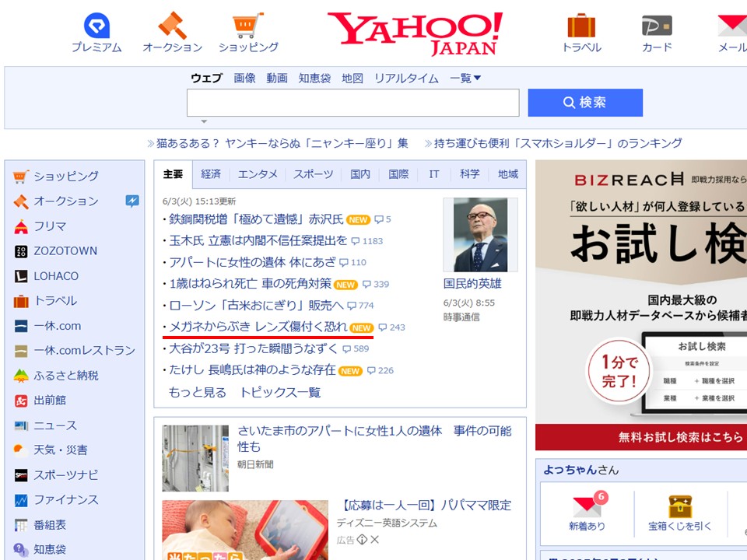The width and height of the screenshot is (747, 560).
Task: Click sidebar スポーツナビ icon
Action: pos(21,475)
